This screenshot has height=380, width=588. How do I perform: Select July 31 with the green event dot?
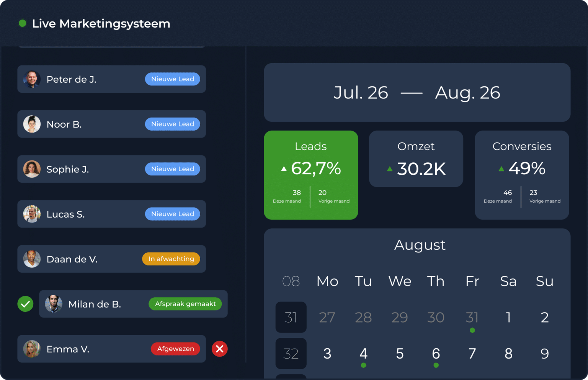(x=472, y=318)
